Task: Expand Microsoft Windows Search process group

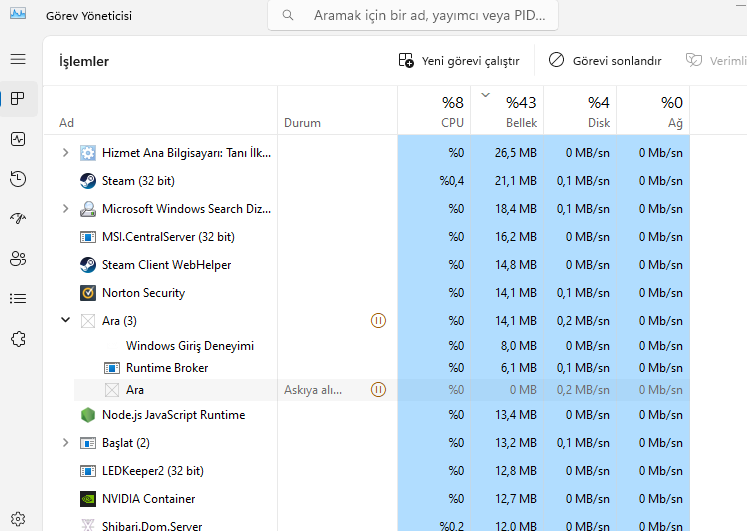Action: [x=66, y=209]
